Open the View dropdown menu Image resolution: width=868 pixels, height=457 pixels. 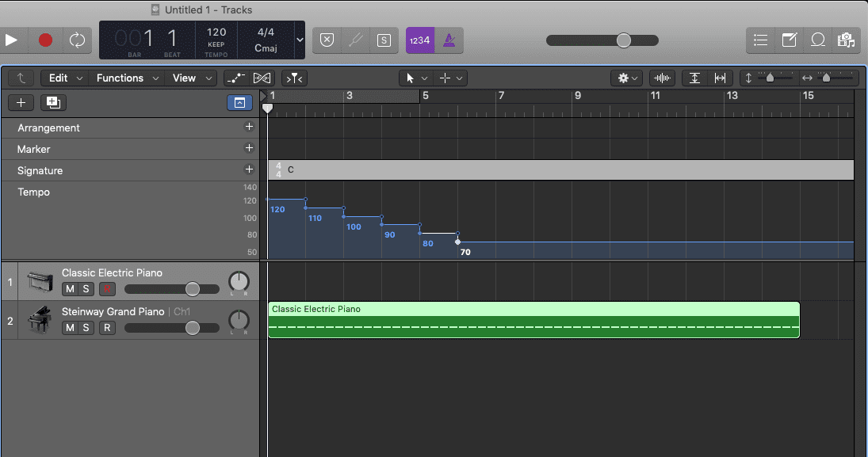point(192,78)
